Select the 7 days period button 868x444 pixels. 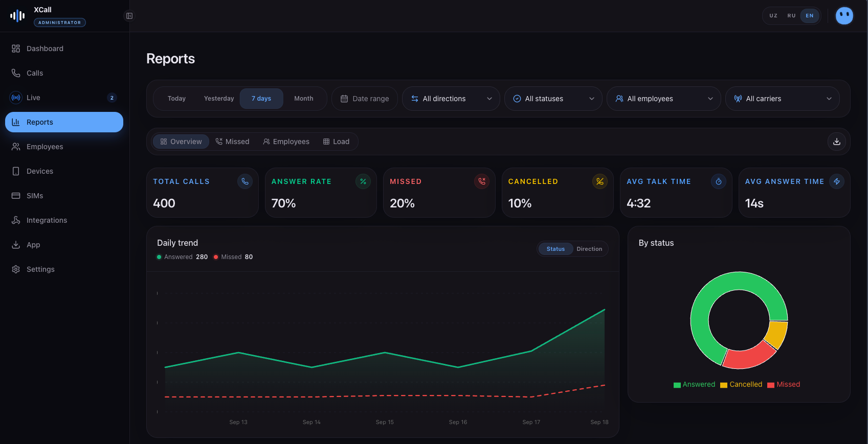click(261, 99)
